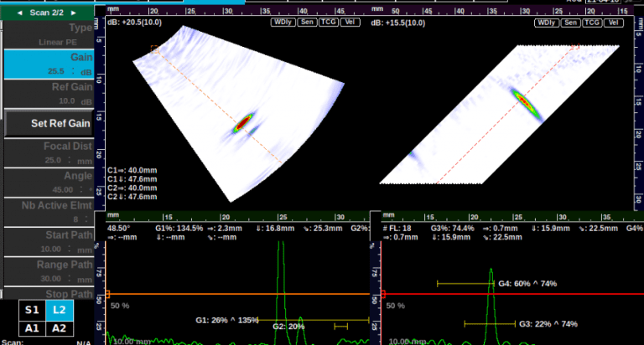Click the Sen indicator on the left sector view
Viewport: 644px width, 345px height.
click(x=306, y=23)
